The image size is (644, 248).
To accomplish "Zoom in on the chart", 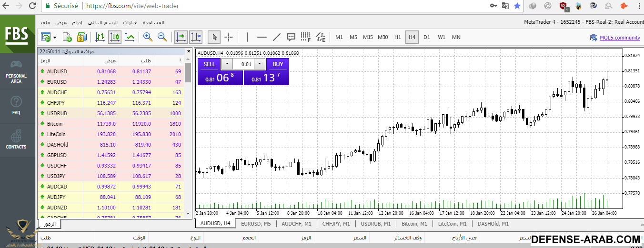I will (148, 37).
